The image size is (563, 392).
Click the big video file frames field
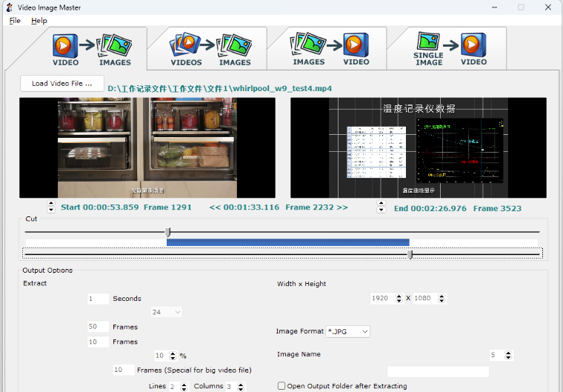(124, 370)
